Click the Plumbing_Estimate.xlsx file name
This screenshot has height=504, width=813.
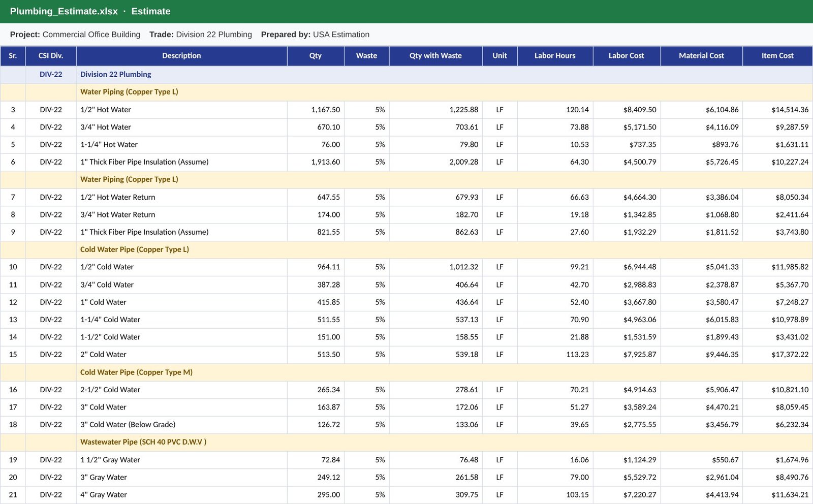pyautogui.click(x=64, y=11)
